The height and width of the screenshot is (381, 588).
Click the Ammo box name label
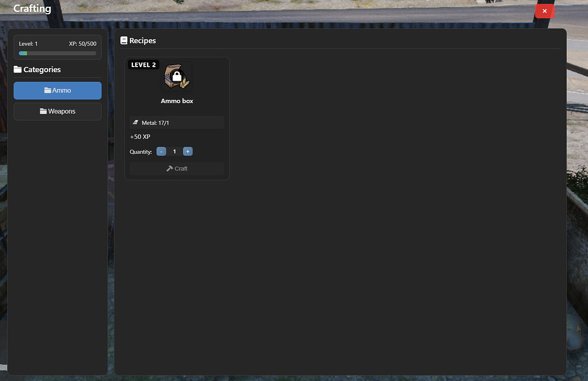pos(177,100)
